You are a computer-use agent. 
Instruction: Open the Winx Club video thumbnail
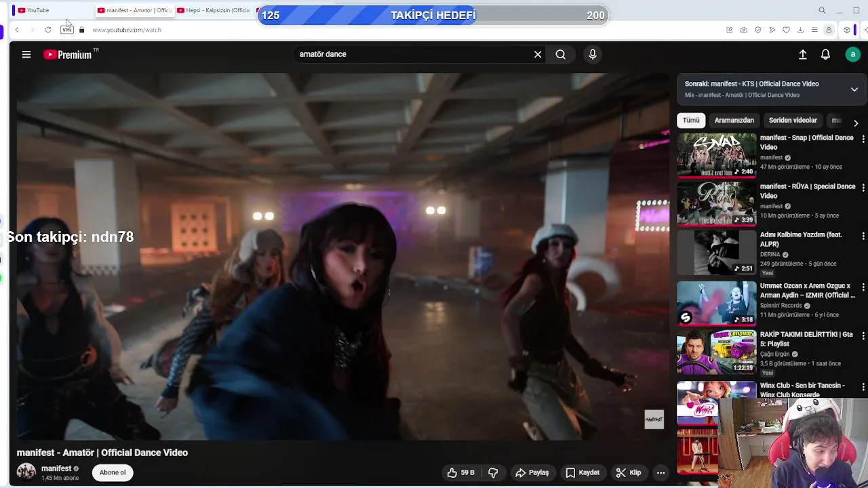[x=716, y=402]
